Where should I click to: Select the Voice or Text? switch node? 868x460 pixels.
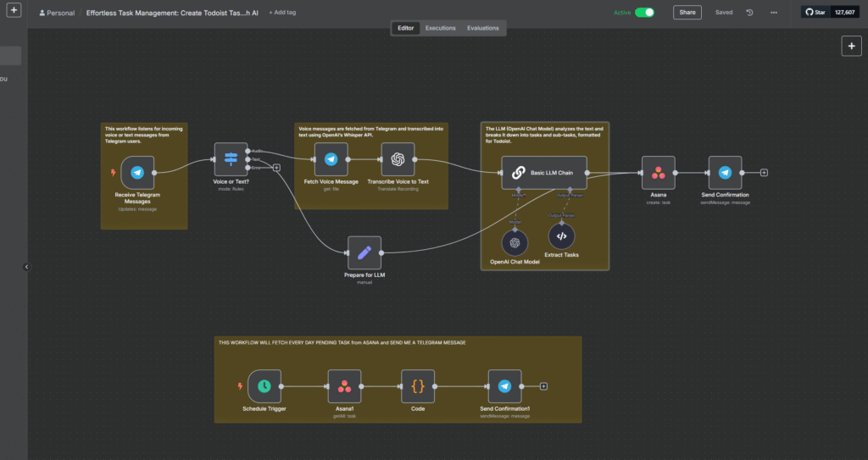(x=231, y=159)
